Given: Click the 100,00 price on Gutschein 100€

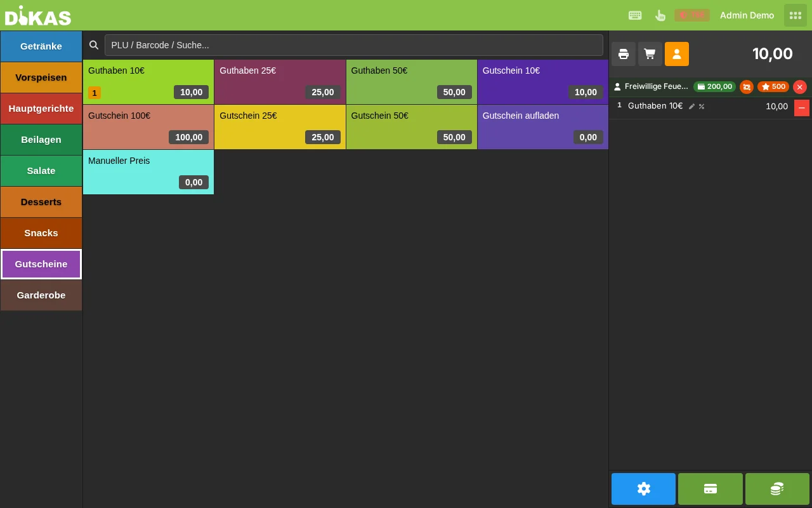Looking at the screenshot, I should tap(189, 137).
